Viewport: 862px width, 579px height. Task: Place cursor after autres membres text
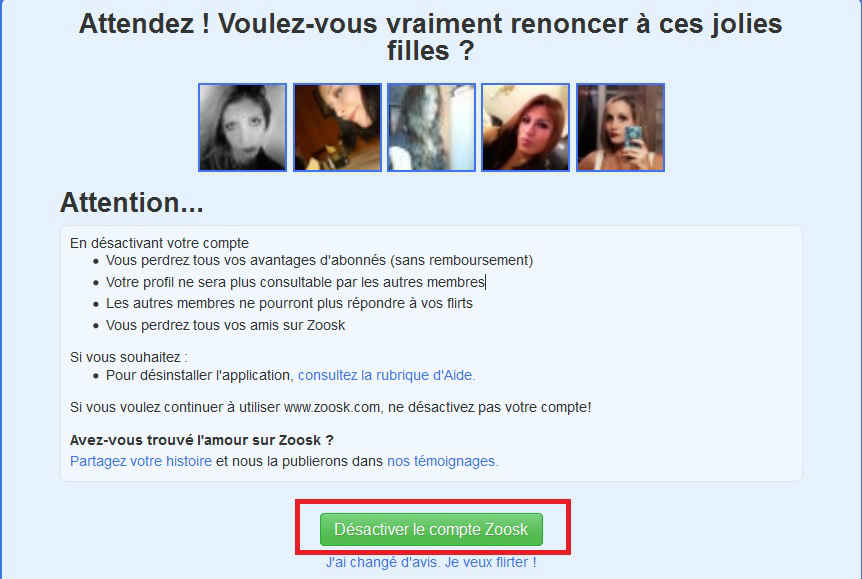point(485,282)
